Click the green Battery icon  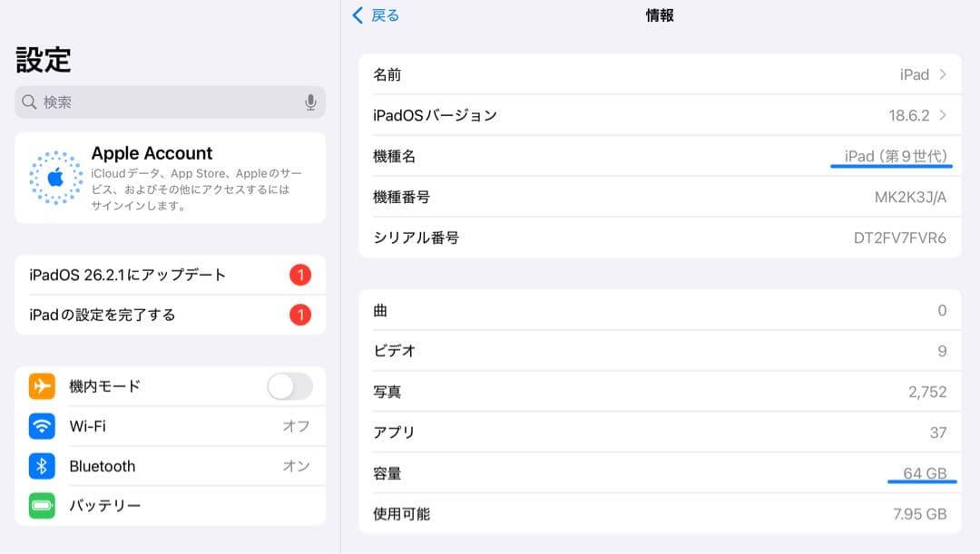[x=42, y=505]
